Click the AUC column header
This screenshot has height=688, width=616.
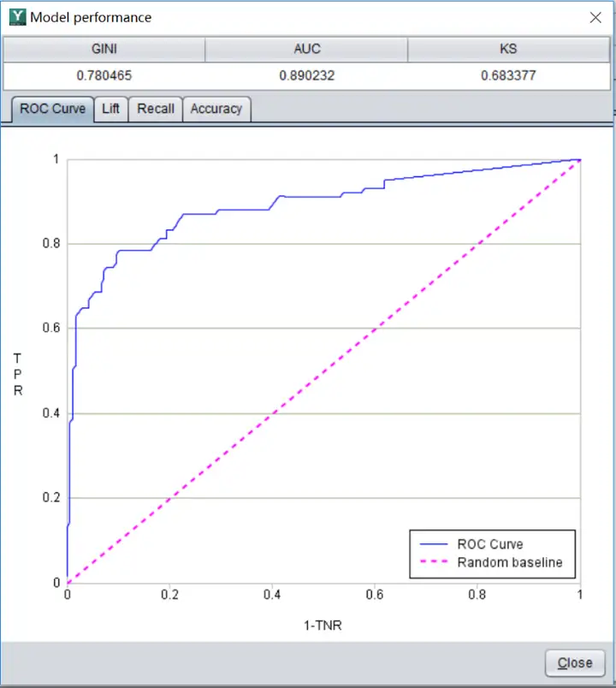tap(306, 49)
